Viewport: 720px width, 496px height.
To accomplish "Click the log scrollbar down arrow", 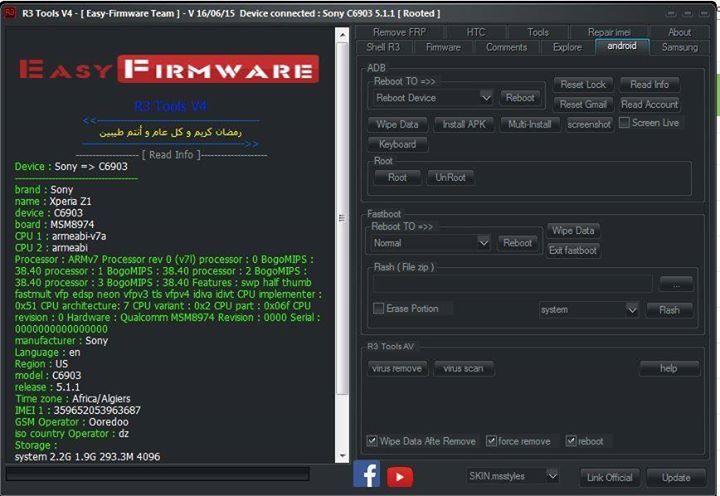I will [x=342, y=456].
